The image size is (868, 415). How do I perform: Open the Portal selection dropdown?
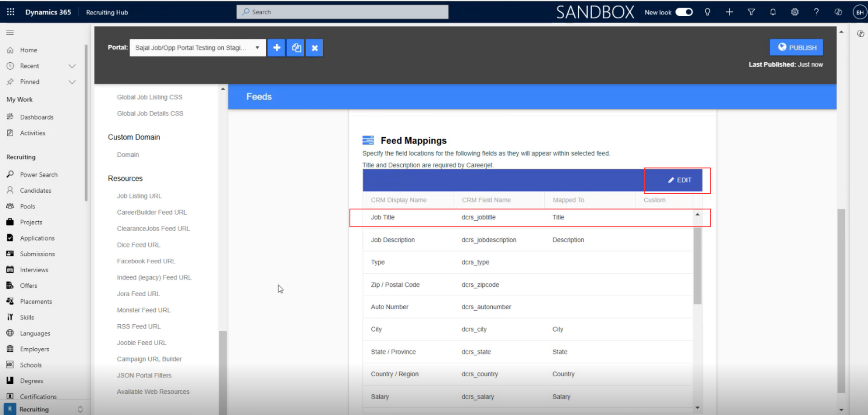coord(198,47)
